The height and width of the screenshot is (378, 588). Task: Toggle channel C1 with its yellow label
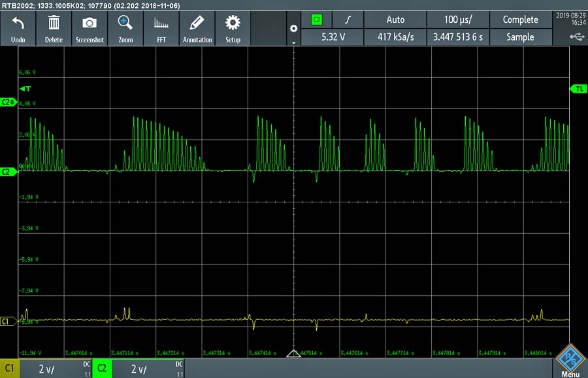(x=9, y=368)
